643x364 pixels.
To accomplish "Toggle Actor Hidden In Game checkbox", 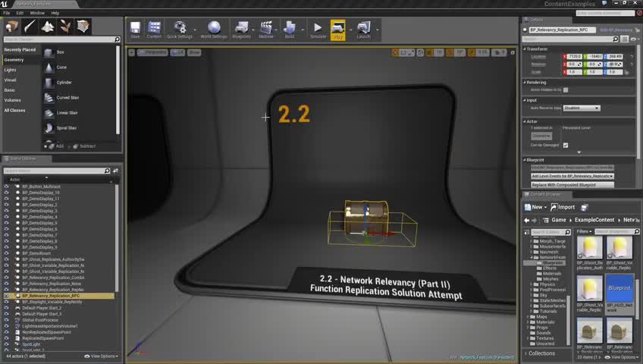I will (x=566, y=89).
